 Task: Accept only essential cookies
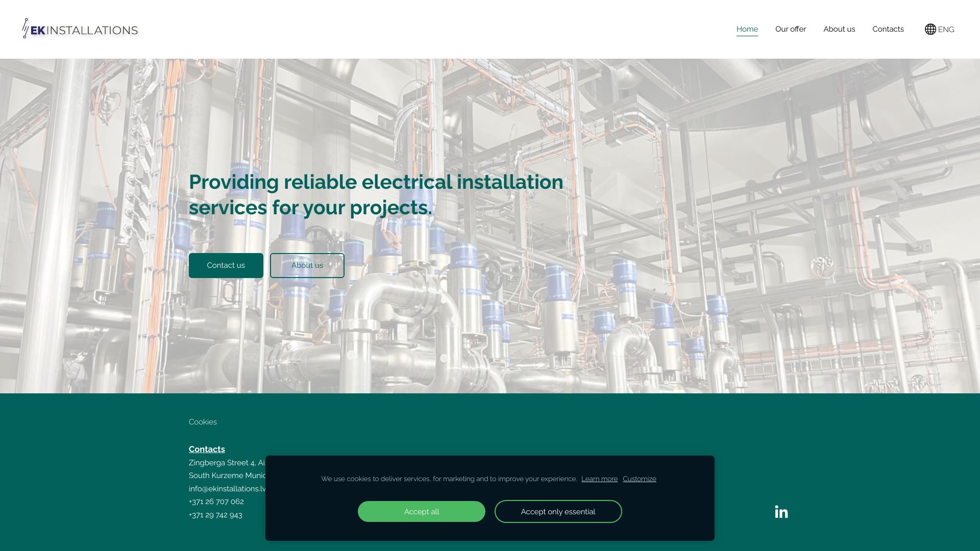pyautogui.click(x=558, y=511)
